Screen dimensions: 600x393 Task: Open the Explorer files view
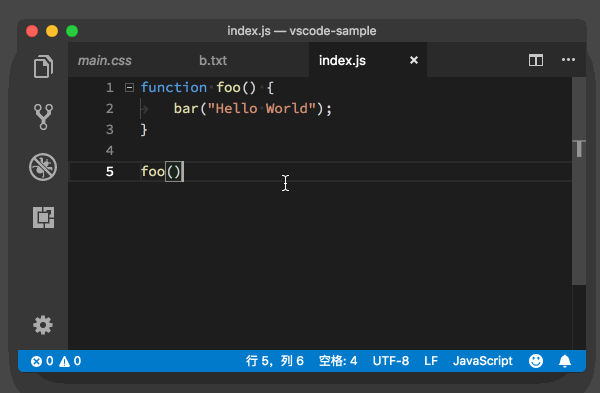43,67
